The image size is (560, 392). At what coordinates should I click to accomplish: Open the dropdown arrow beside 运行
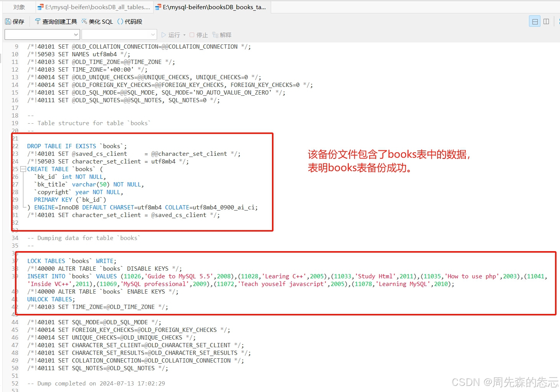pos(184,35)
